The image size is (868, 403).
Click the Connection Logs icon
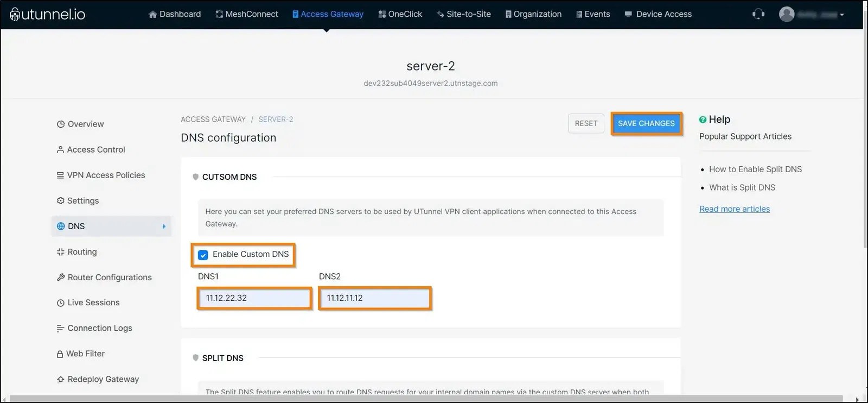(60, 328)
